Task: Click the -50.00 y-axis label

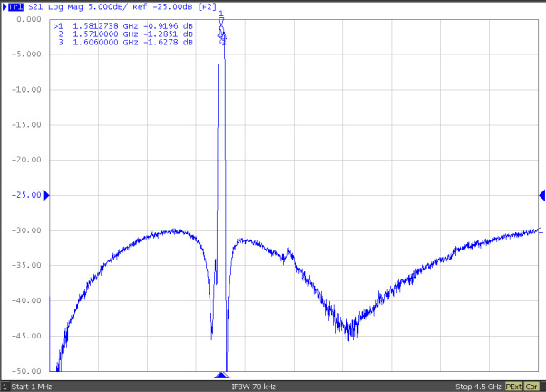Action: tap(27, 371)
